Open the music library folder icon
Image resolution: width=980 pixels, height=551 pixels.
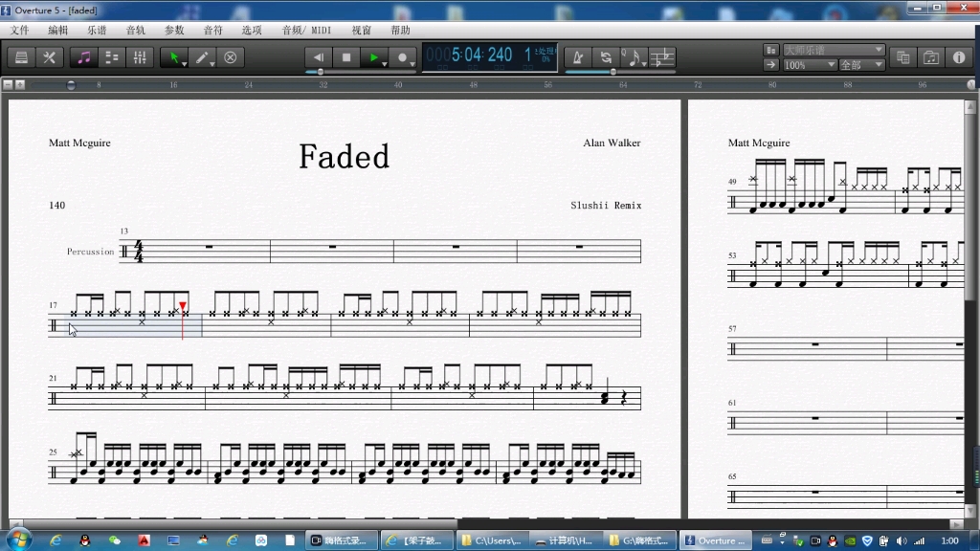[931, 57]
